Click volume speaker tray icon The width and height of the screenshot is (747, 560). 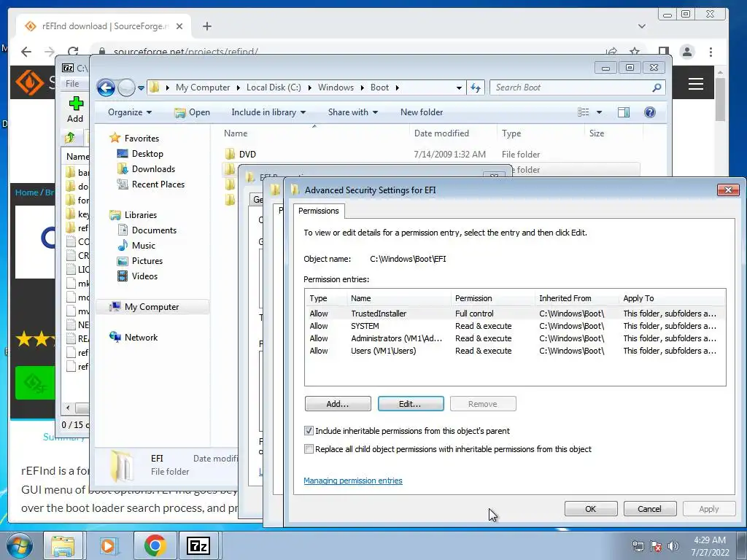pos(673,546)
